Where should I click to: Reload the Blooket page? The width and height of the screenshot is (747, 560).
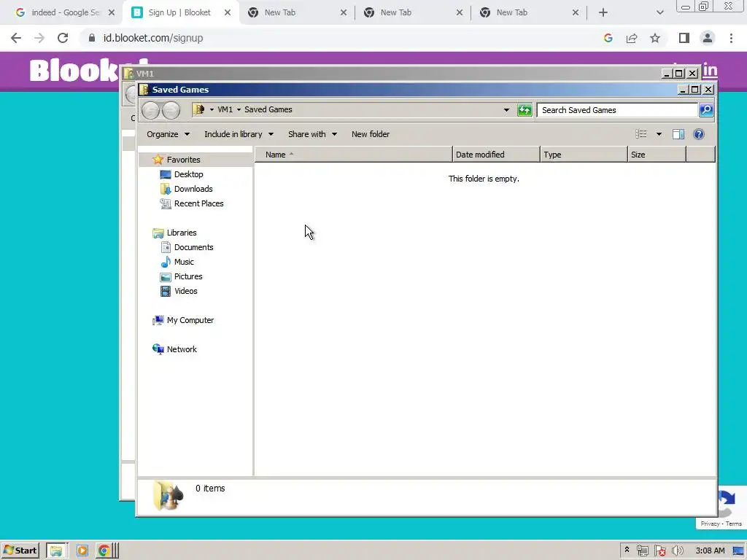(x=63, y=38)
